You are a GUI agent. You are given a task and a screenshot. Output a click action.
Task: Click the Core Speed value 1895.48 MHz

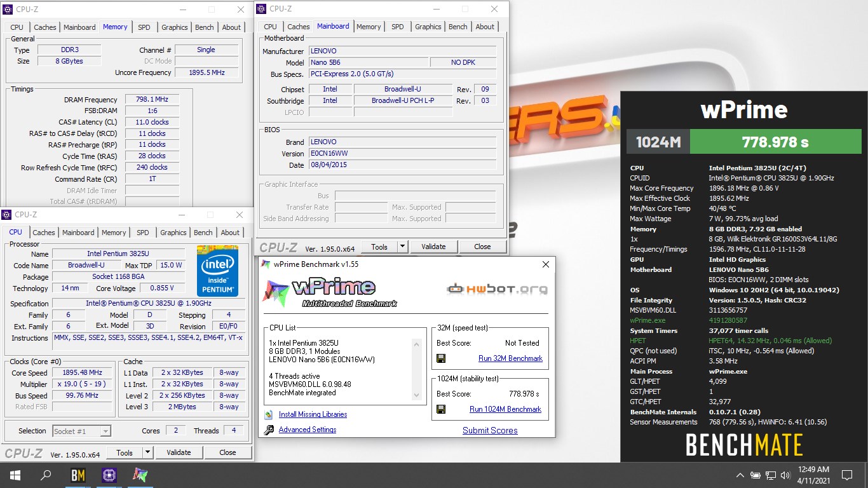pyautogui.click(x=83, y=372)
